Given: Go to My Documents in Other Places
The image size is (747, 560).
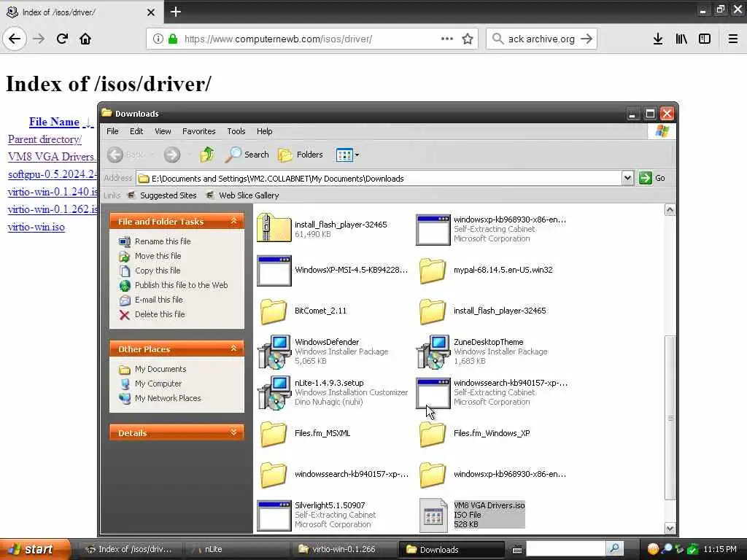Looking at the screenshot, I should tap(160, 369).
